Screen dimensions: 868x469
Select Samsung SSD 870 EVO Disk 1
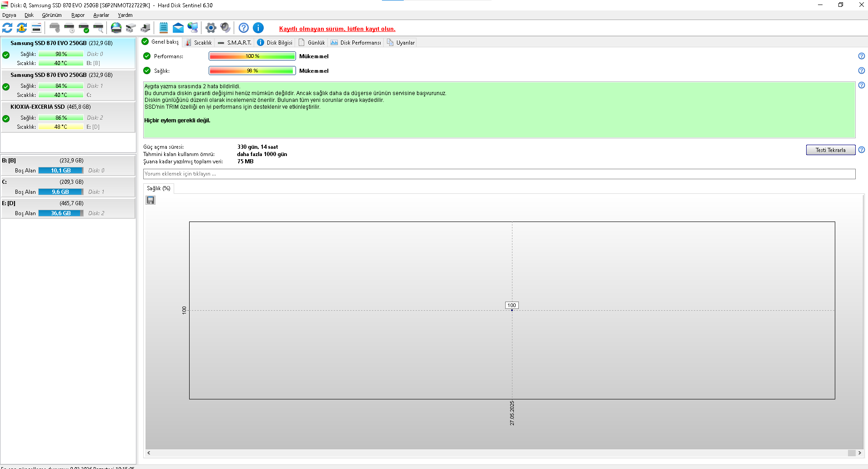(68, 85)
